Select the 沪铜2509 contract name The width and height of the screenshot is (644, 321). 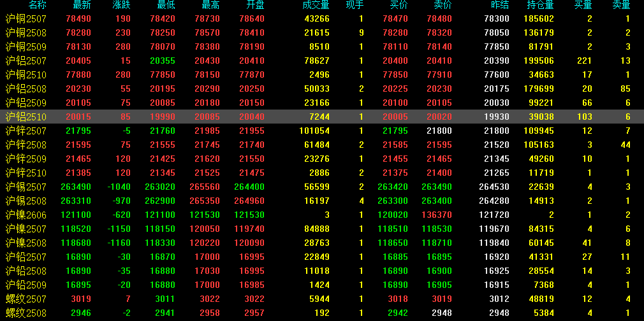(x=26, y=46)
